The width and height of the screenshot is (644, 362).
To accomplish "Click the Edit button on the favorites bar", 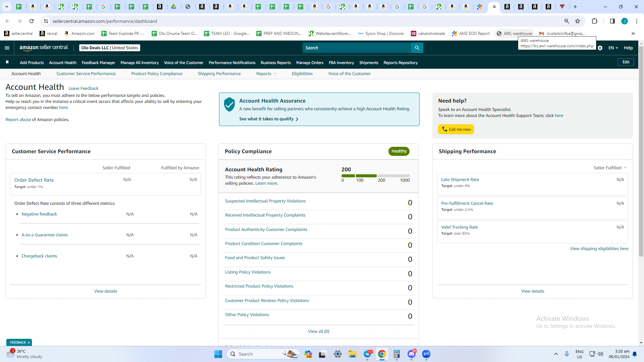I will tap(626, 62).
